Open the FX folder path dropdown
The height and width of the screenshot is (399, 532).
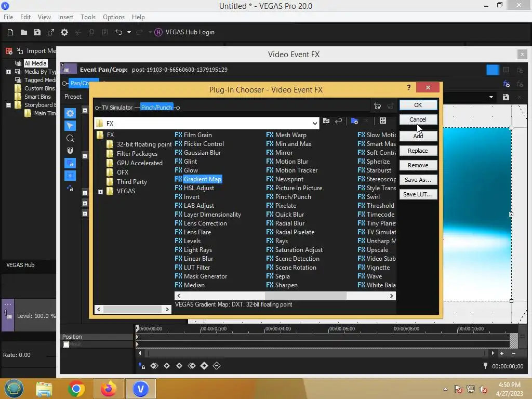coord(315,124)
